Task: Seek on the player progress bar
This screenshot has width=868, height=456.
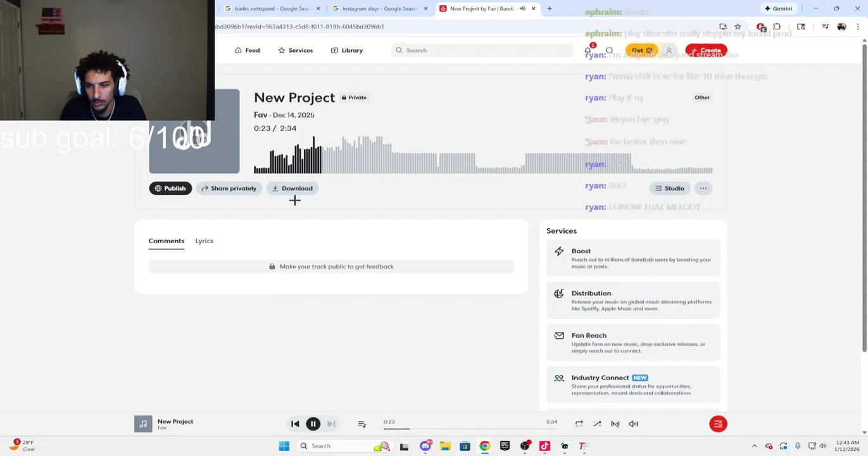Action: [x=470, y=429]
